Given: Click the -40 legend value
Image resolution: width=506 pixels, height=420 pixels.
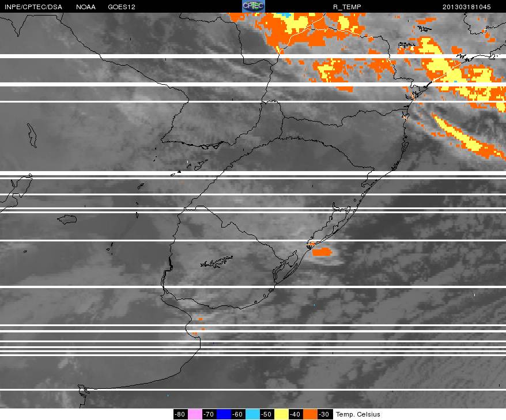Looking at the screenshot, I should click(296, 414).
